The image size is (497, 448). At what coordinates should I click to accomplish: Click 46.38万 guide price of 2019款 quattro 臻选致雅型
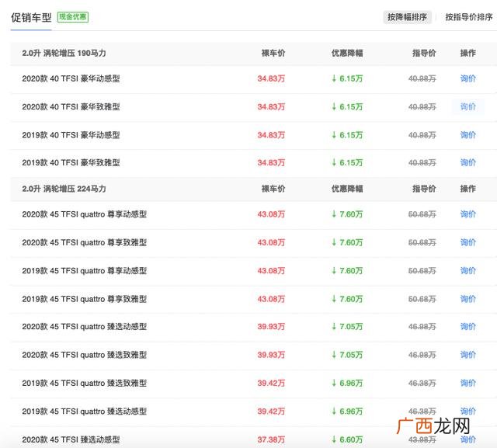[422, 383]
